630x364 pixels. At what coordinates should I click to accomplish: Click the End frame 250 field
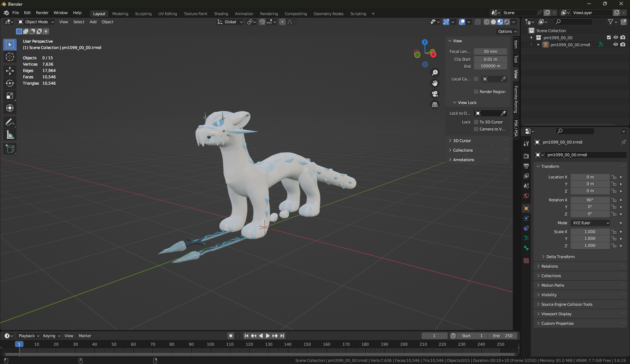click(503, 336)
